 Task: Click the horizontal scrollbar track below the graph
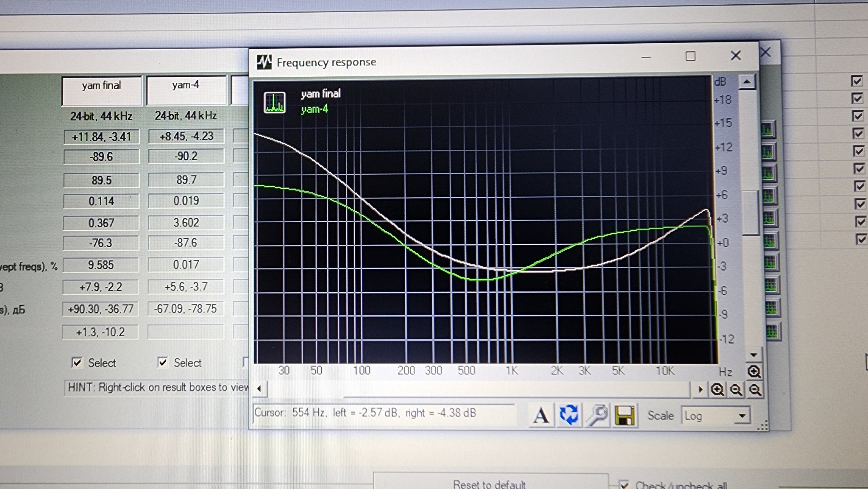[x=479, y=388]
